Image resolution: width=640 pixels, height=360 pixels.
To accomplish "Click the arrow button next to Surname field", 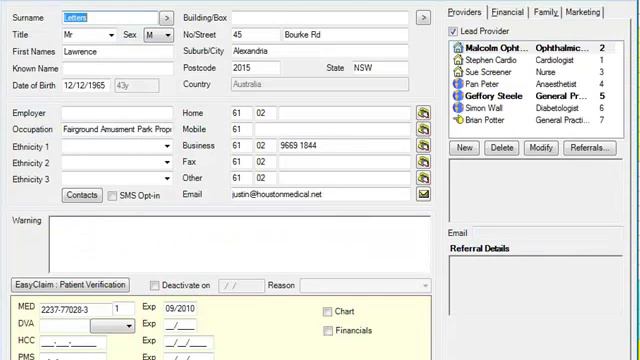I will tap(166, 18).
